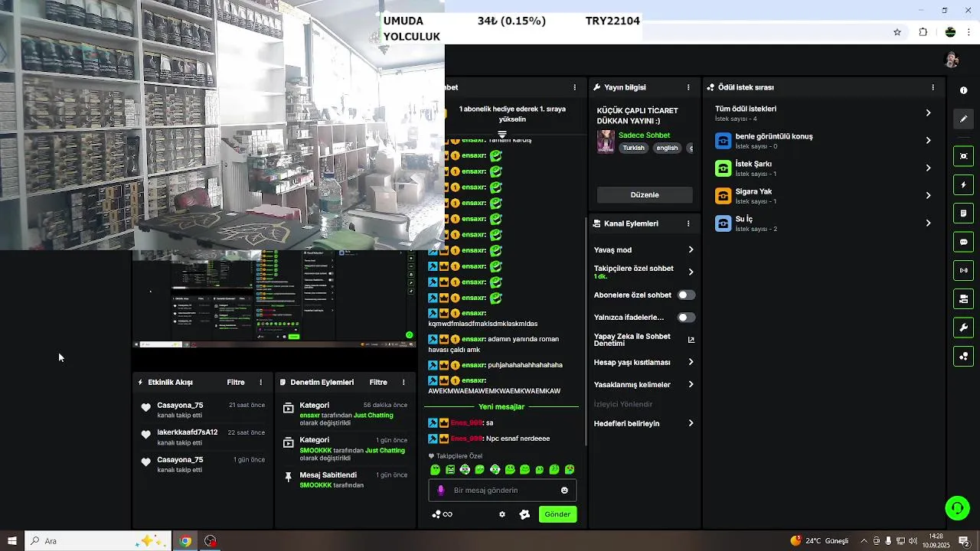This screenshot has height=551, width=980.
Task: Click the stream category thumbnail image
Action: pos(606,142)
